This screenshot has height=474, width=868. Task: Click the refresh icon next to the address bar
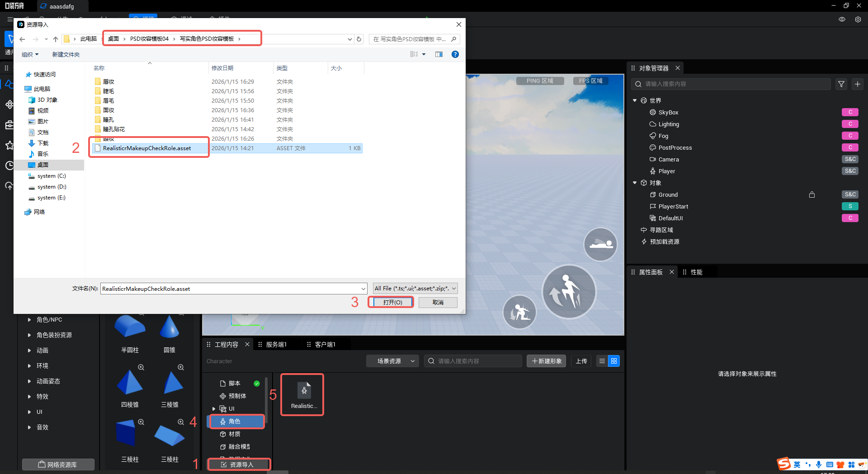click(x=359, y=39)
